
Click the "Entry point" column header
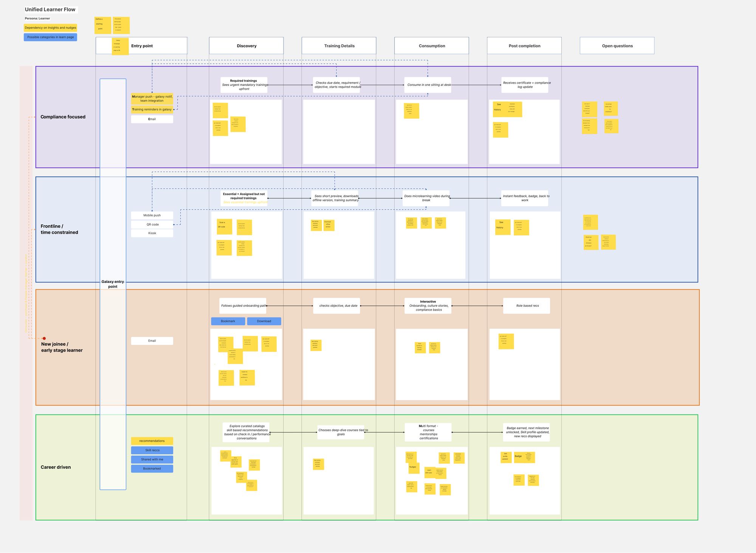click(x=142, y=46)
